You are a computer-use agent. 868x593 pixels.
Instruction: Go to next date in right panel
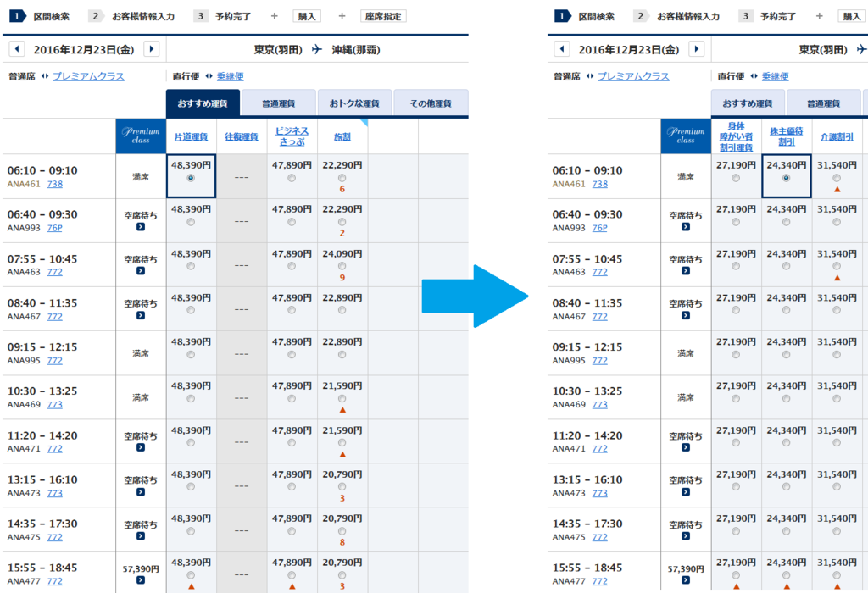pos(697,48)
